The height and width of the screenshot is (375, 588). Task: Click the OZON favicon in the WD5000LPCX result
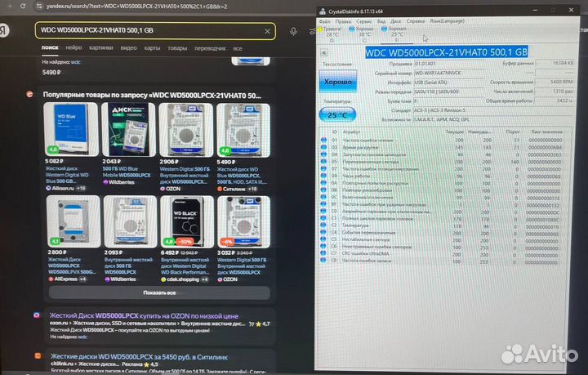(x=37, y=315)
